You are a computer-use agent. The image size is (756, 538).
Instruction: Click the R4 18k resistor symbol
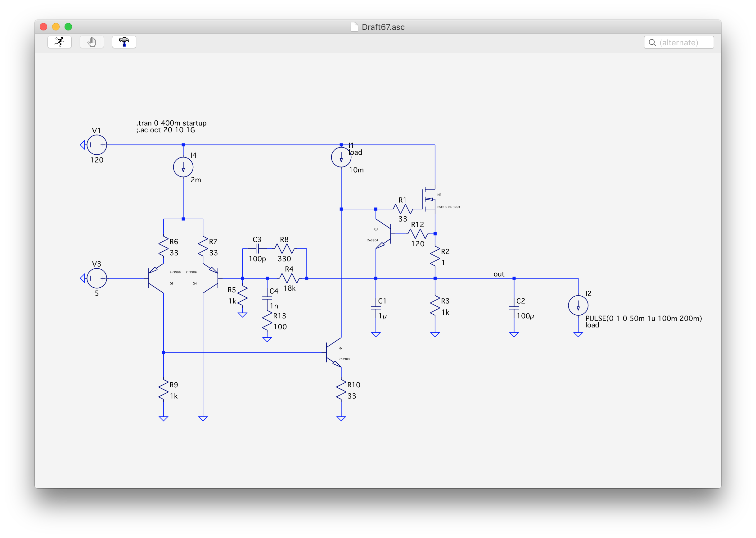coord(289,278)
